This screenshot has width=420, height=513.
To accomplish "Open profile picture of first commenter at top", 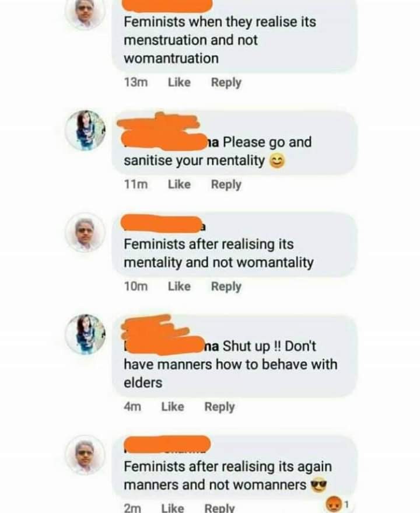I will coord(85,13).
